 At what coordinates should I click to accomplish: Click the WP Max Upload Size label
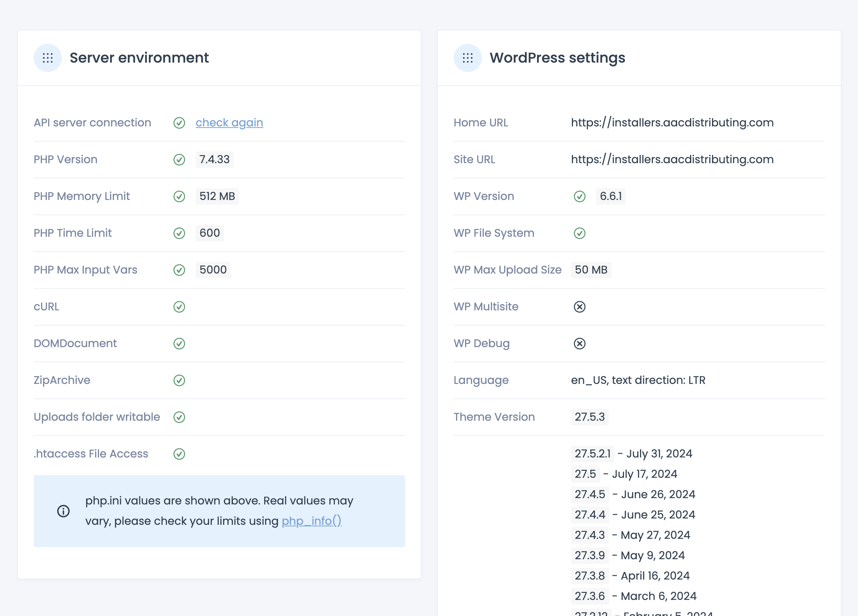pos(507,270)
